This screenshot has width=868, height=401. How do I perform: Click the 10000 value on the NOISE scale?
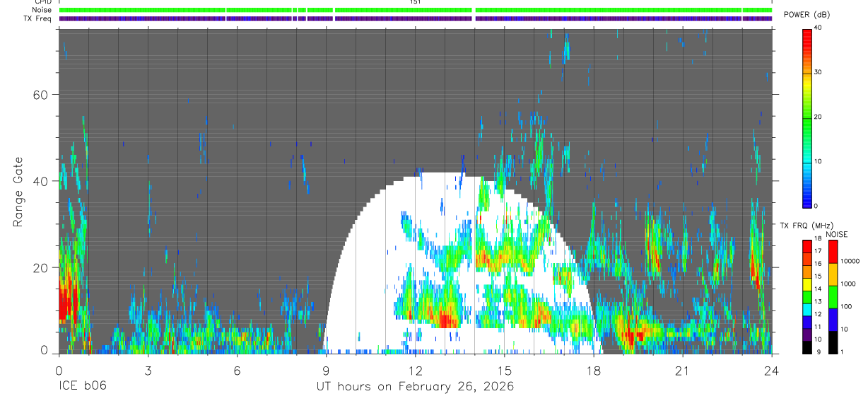850,261
